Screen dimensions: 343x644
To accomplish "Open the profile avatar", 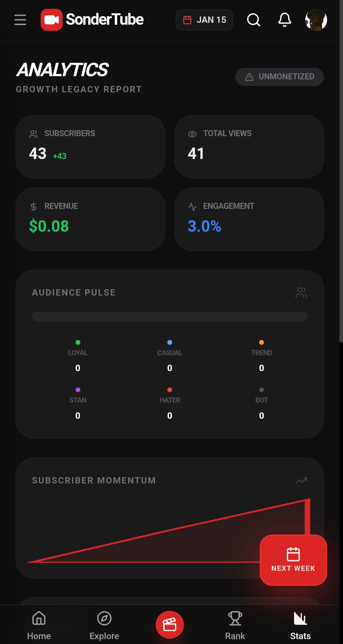I will 316,20.
